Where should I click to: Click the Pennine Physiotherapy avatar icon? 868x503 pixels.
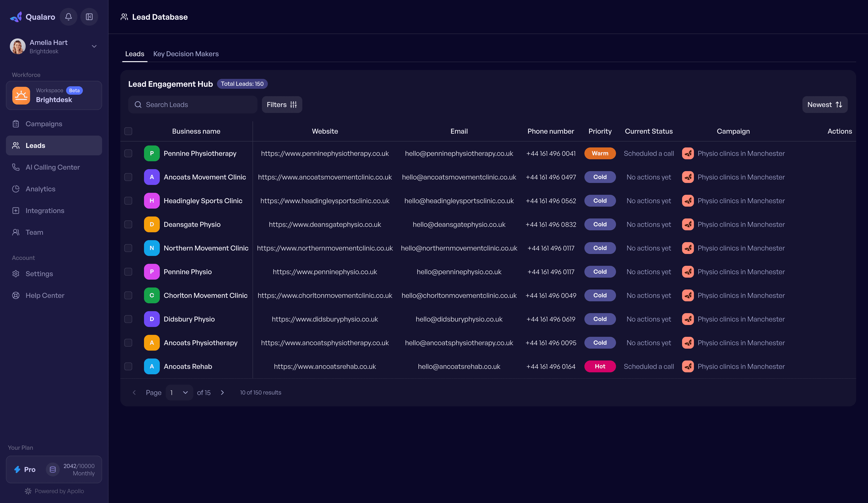coord(152,153)
